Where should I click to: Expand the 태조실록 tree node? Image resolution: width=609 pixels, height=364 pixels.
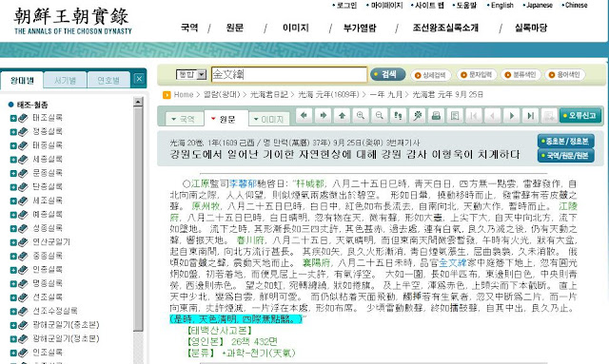(13, 119)
